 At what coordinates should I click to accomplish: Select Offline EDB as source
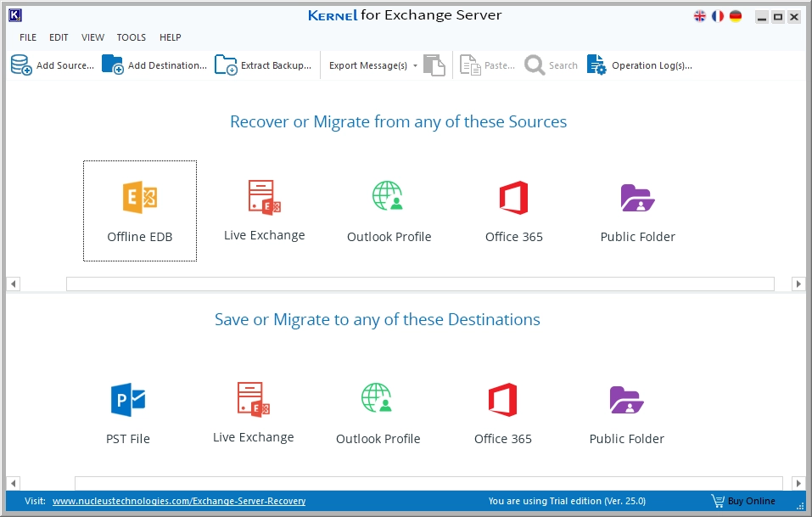[140, 211]
